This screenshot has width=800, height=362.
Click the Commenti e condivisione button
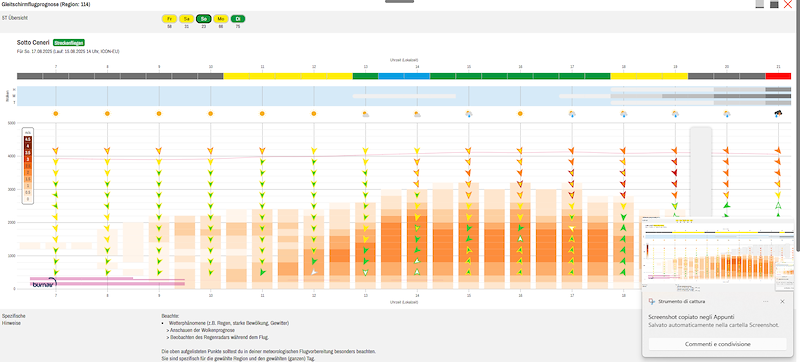717,344
